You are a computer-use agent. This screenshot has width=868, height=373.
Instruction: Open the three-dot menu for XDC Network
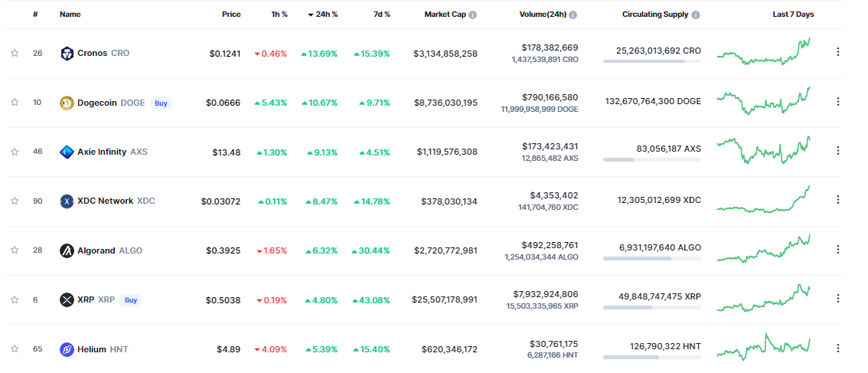(837, 200)
